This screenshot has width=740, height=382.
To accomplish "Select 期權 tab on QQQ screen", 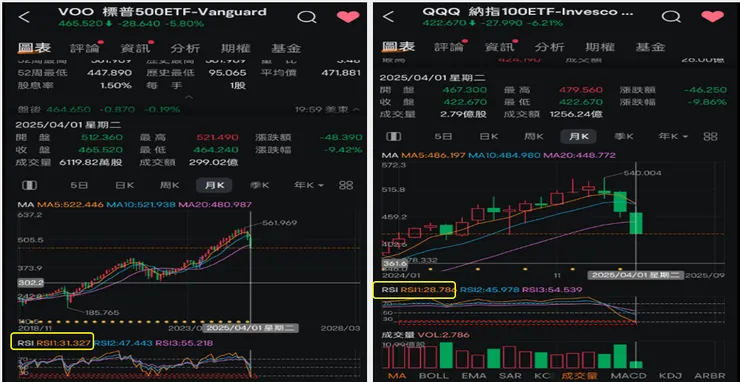I will 599,47.
